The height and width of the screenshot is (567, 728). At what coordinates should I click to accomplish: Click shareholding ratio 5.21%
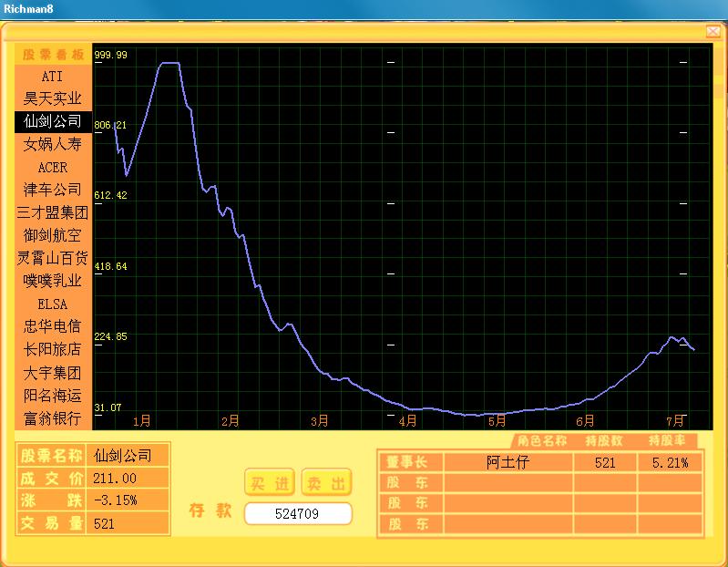[x=670, y=462]
